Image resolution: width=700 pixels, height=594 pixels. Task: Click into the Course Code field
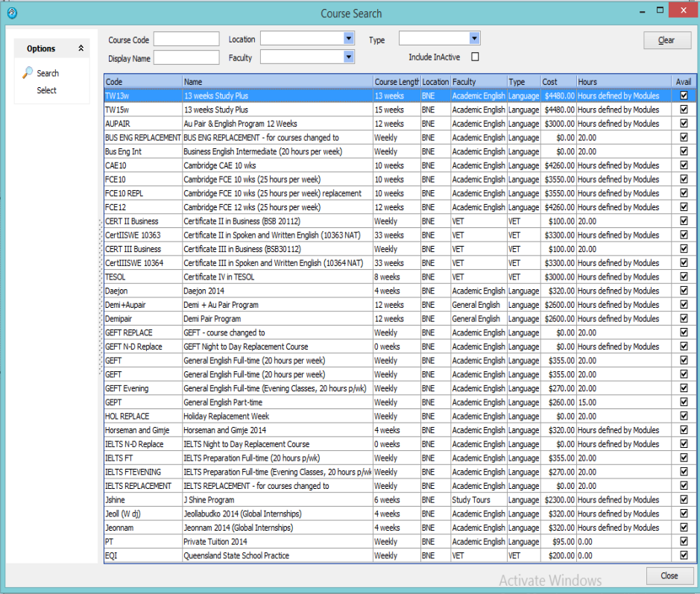[186, 40]
